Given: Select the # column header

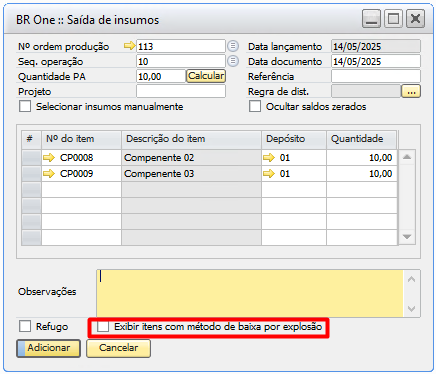Looking at the screenshot, I should click(x=31, y=139).
